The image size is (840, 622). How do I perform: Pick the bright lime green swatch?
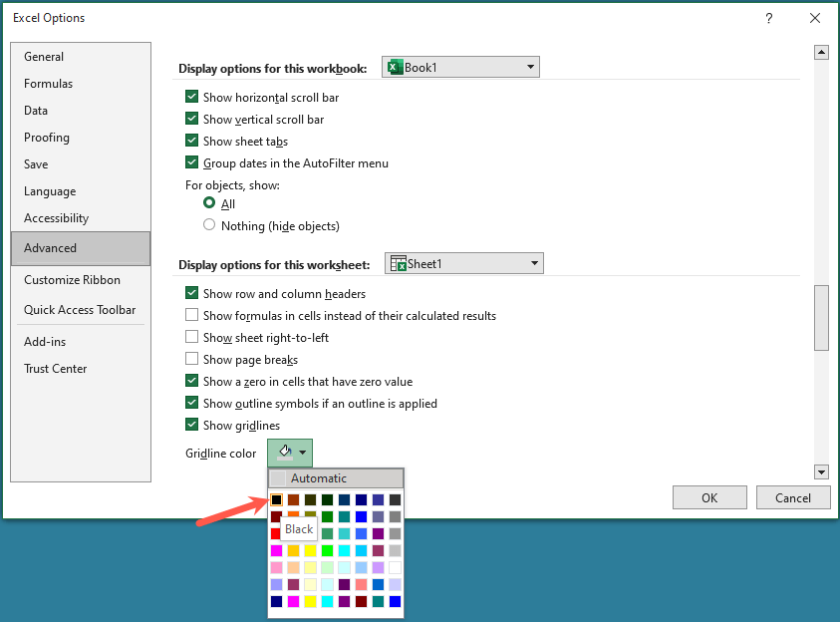tap(327, 551)
